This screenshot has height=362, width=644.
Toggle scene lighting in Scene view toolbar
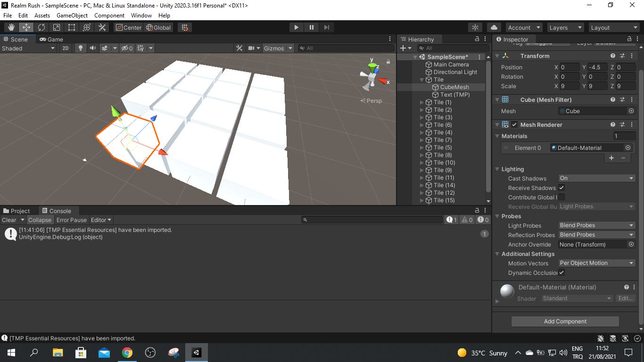click(81, 48)
